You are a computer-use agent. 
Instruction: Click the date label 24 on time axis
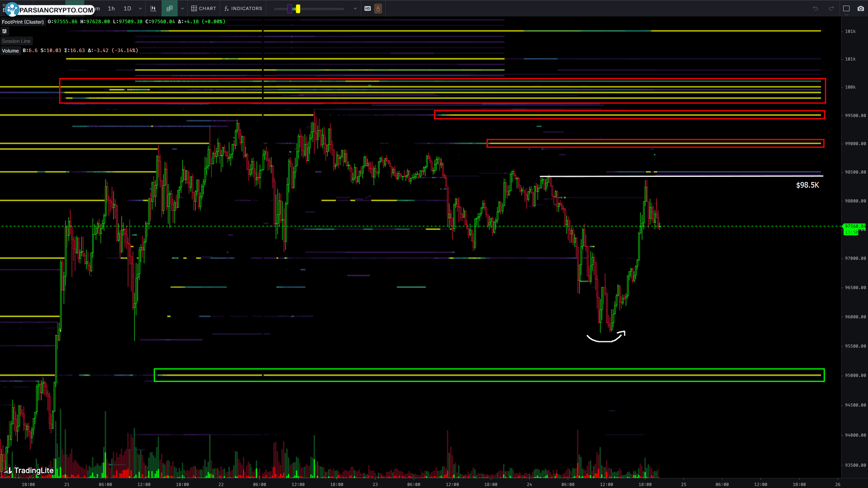coord(529,484)
